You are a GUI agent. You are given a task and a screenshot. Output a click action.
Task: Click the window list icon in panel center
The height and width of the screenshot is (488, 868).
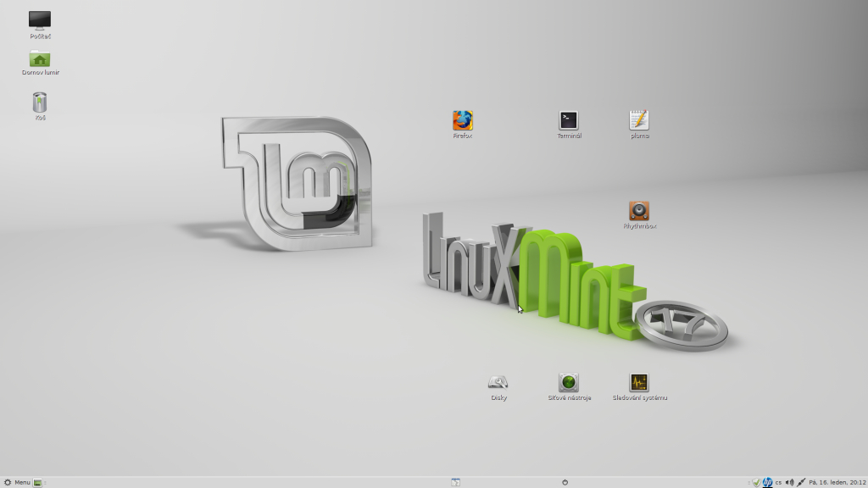point(455,482)
